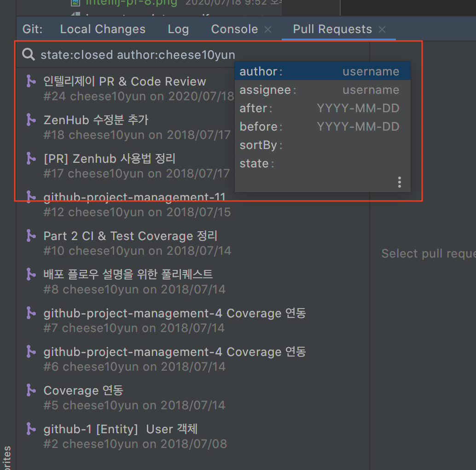
Task: Choose the assignee: suggestion
Action: click(x=322, y=90)
